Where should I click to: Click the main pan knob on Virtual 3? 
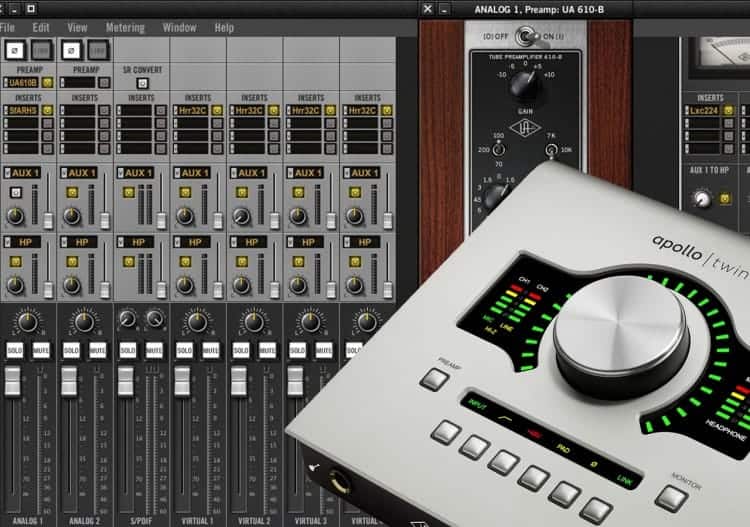pyautogui.click(x=310, y=322)
